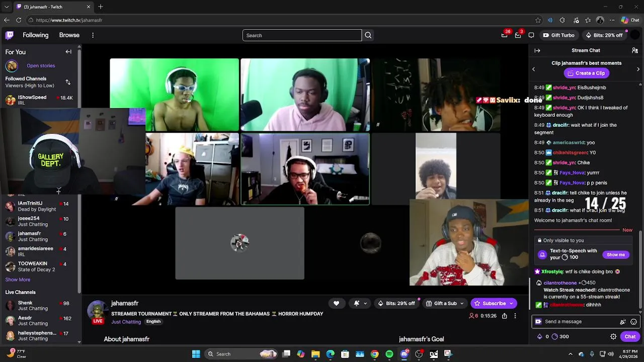Show hidden system tray icons

[570, 354]
